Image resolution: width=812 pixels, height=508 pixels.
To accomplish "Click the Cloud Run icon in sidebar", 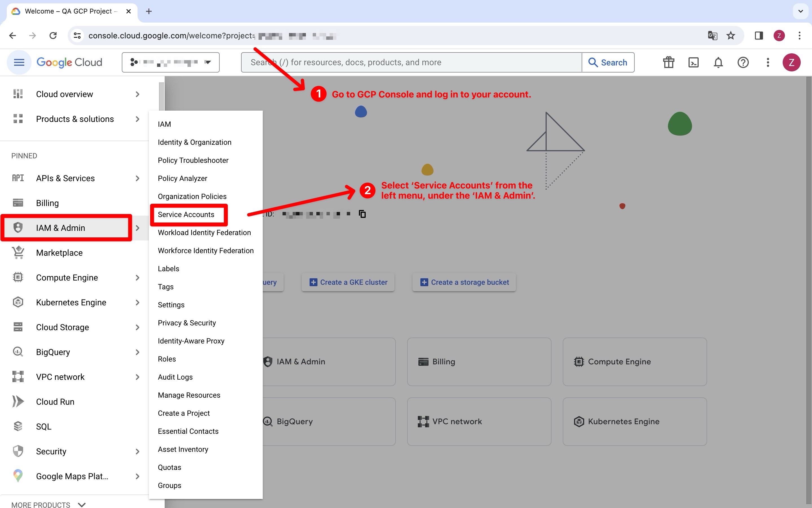I will tap(18, 402).
